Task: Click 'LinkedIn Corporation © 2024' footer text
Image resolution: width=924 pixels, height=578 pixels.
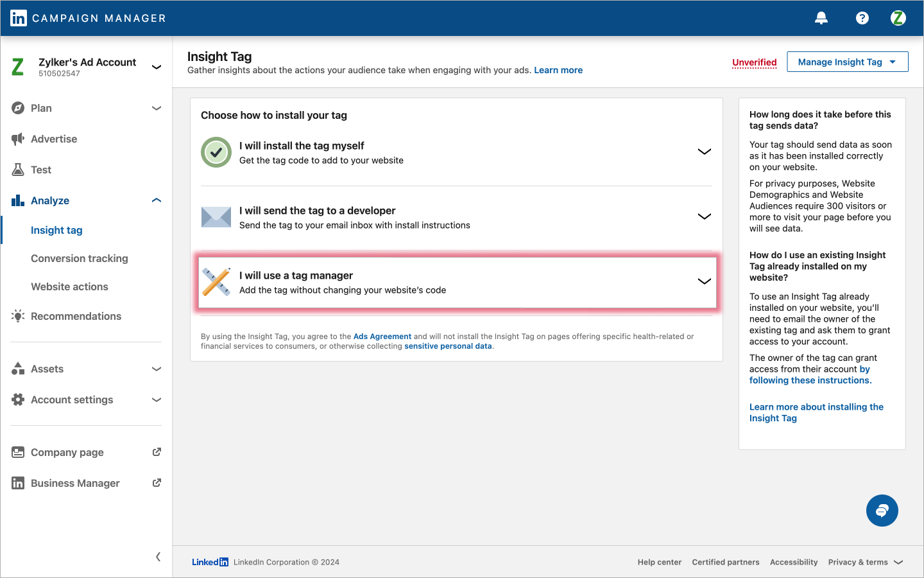Action: 286,562
